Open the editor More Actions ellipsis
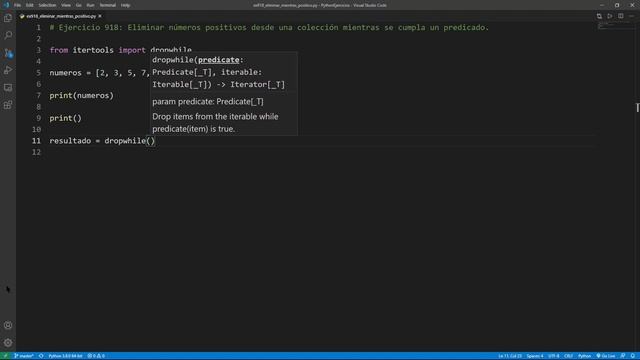640x360 pixels. [631, 16]
